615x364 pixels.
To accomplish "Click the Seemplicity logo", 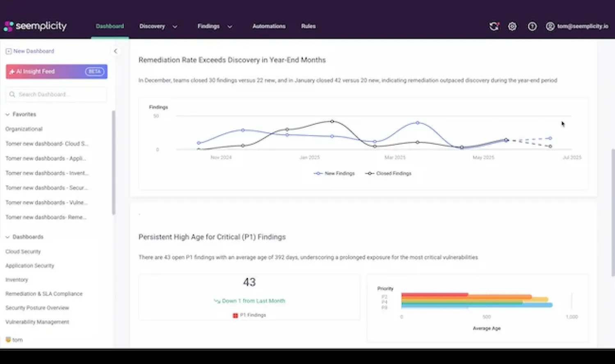I will (x=35, y=26).
